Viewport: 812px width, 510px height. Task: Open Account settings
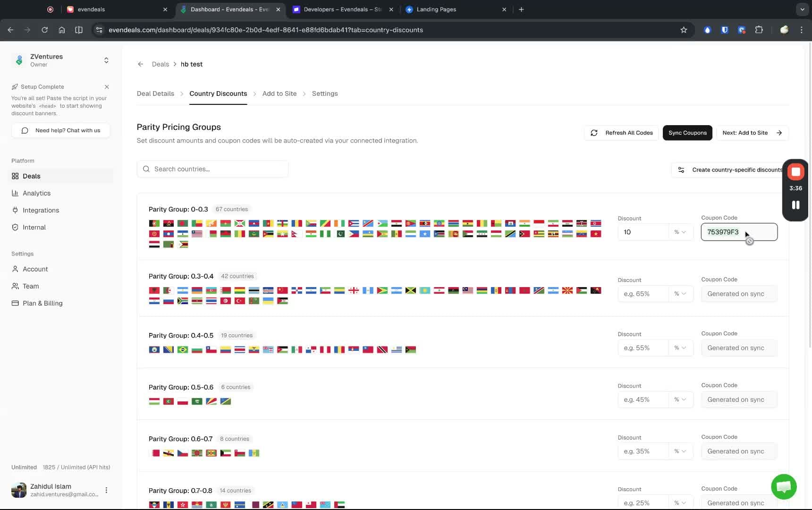point(34,269)
